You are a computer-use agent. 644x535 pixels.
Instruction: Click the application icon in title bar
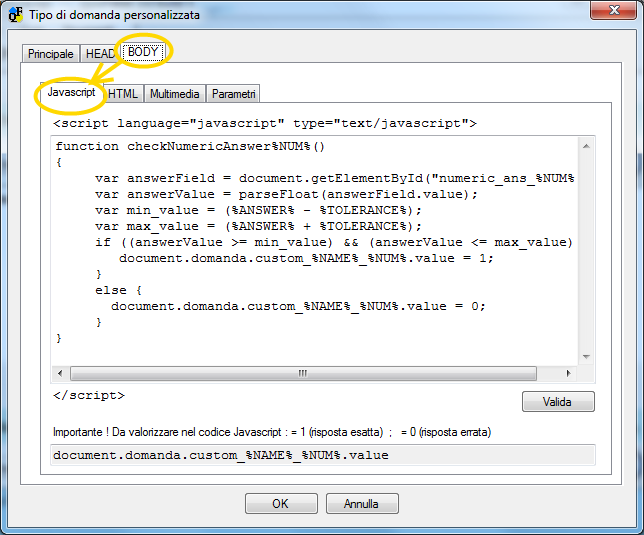click(16, 15)
